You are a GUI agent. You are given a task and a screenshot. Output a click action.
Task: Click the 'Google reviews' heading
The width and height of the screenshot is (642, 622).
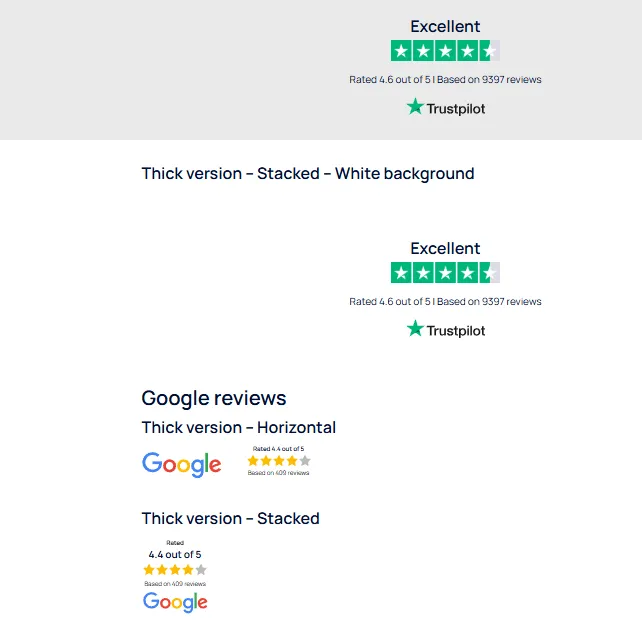point(214,398)
